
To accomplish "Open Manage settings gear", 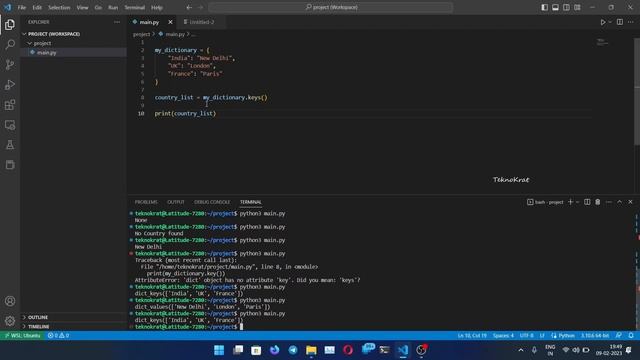I will 10,321.
